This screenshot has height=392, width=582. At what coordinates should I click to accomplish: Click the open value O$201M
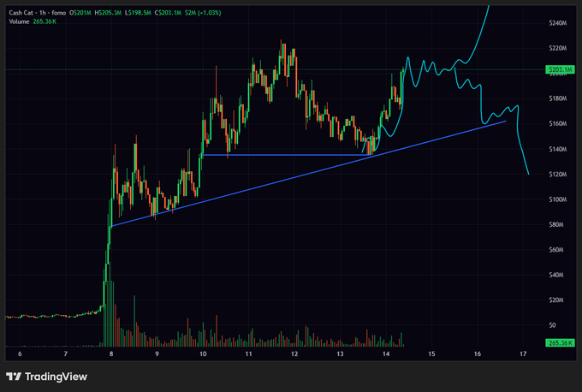pos(80,13)
